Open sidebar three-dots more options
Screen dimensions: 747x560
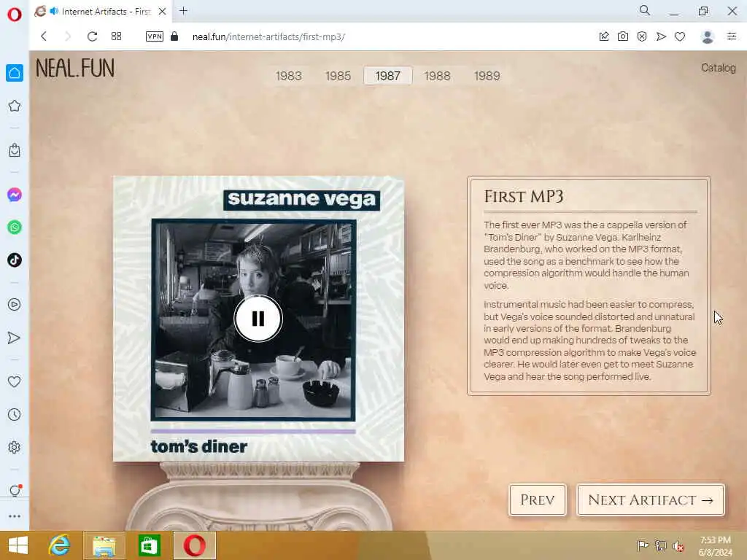tap(15, 516)
